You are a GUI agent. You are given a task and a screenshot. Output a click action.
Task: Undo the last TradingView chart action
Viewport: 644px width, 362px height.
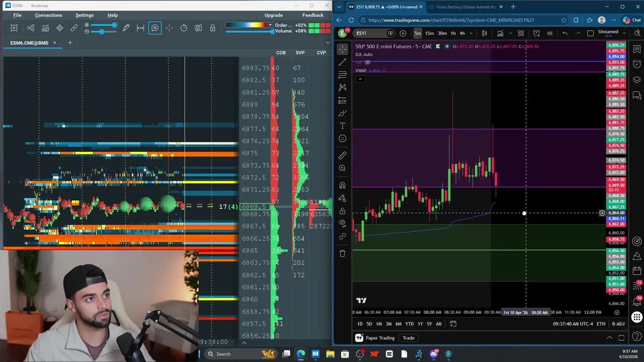coord(565,33)
